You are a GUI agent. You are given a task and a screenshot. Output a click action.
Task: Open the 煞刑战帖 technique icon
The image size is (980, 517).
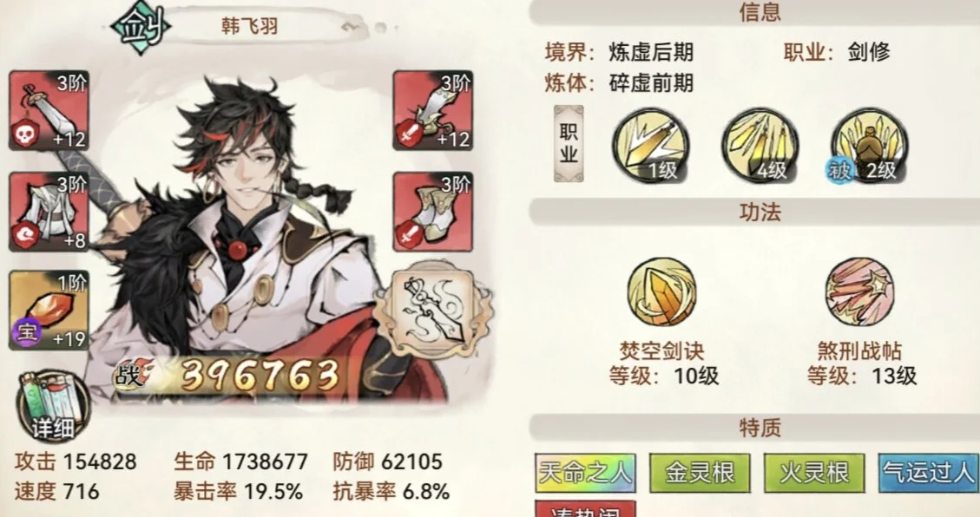(858, 292)
